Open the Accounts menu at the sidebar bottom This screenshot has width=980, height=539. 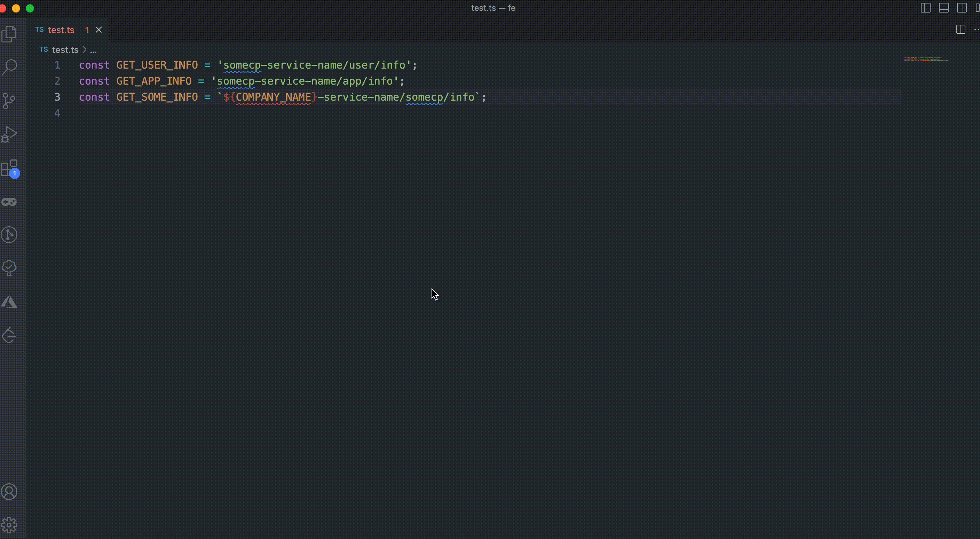pyautogui.click(x=9, y=492)
